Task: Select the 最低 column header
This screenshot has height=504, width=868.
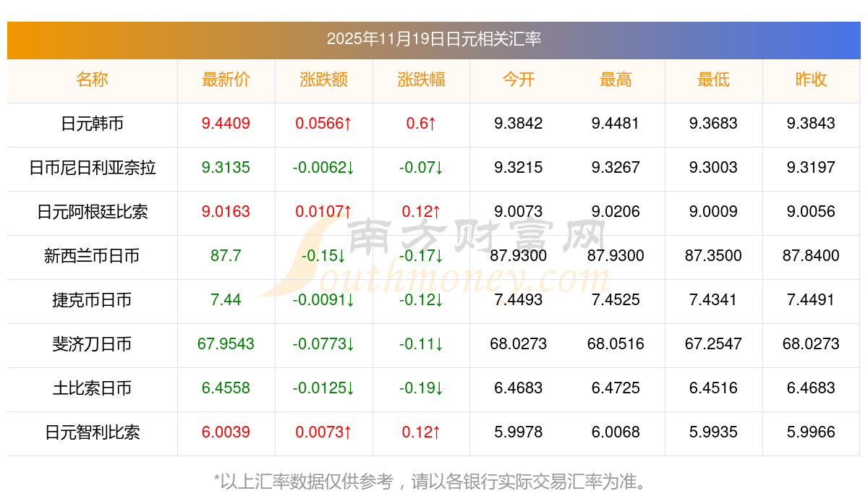Action: 713,80
